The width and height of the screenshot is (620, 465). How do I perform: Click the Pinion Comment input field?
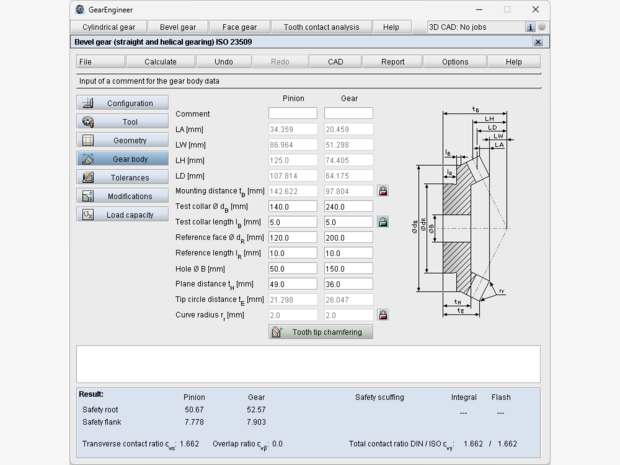coord(292,113)
